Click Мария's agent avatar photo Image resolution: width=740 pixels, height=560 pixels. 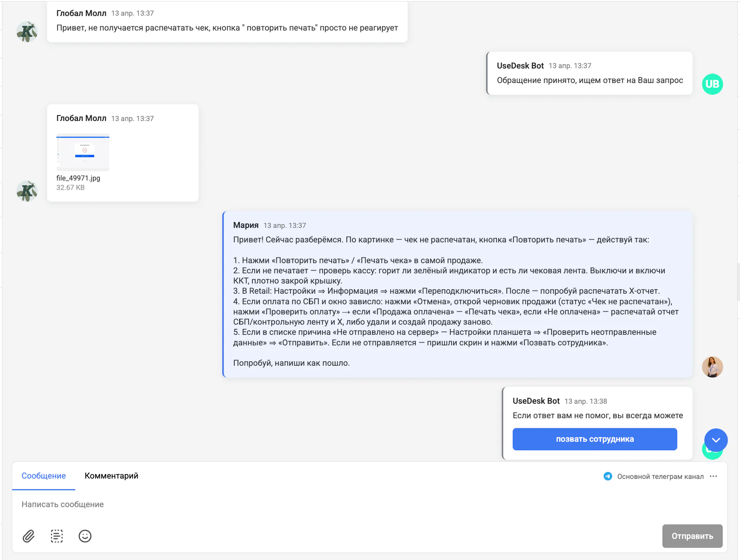(x=712, y=367)
